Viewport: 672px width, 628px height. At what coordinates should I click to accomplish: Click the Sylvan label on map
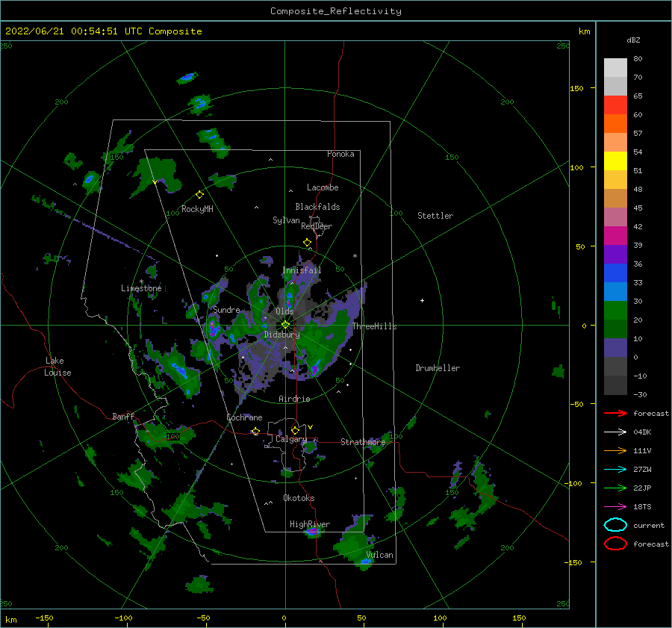click(286, 220)
